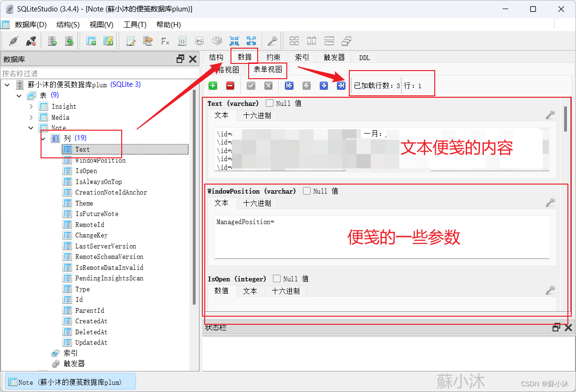The height and width of the screenshot is (392, 576).
Task: Collapse the 列 (19) columns node
Action: (x=44, y=138)
